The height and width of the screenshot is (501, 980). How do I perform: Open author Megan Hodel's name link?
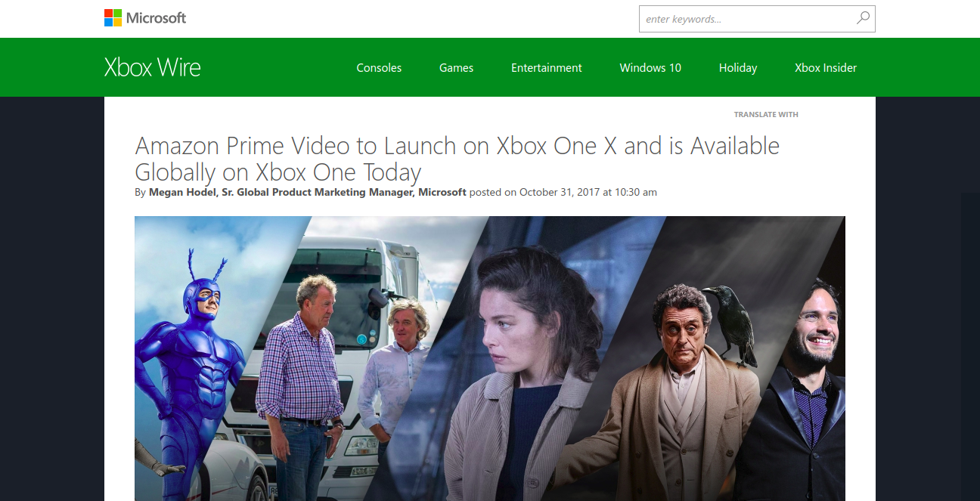307,192
